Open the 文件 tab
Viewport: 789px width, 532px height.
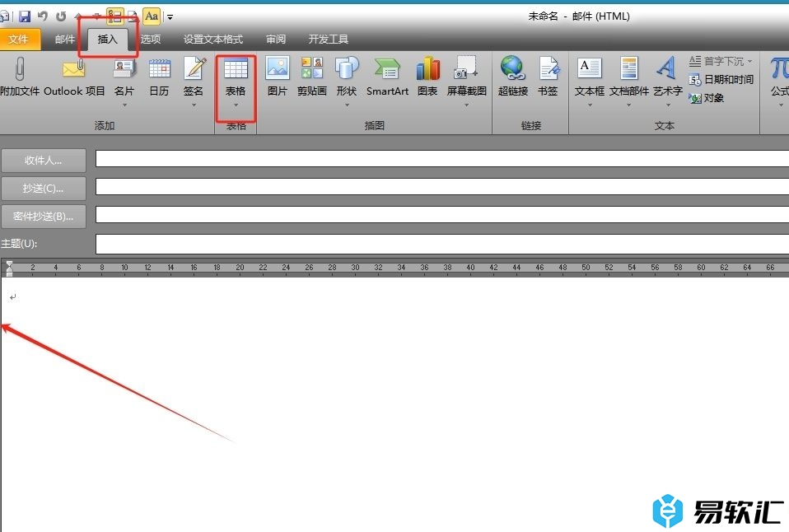(19, 40)
